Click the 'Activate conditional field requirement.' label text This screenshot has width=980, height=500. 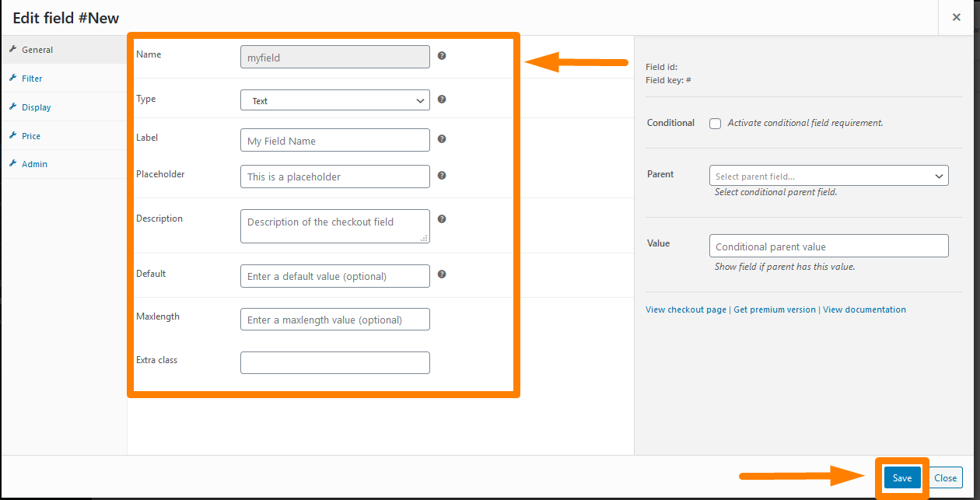pyautogui.click(x=805, y=123)
